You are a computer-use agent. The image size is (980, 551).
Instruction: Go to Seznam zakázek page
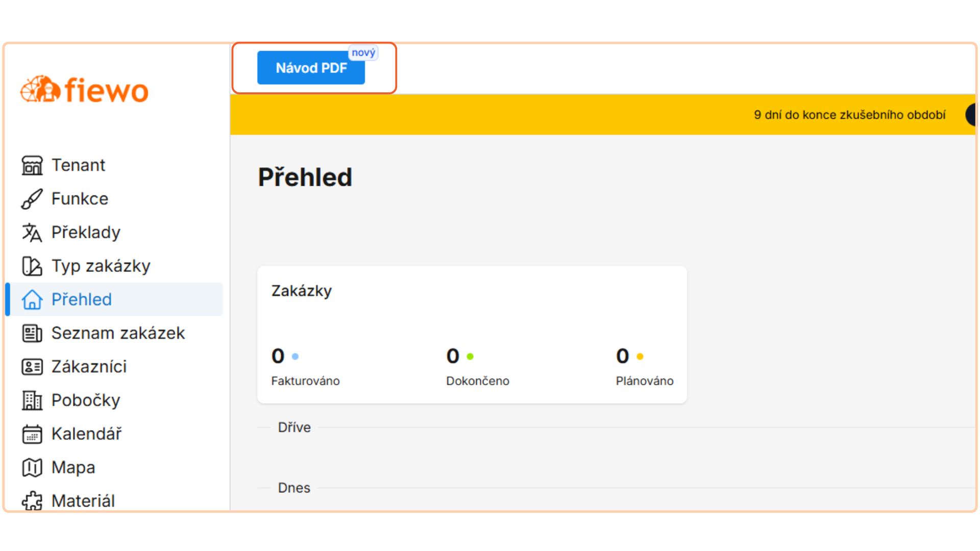pos(118,333)
